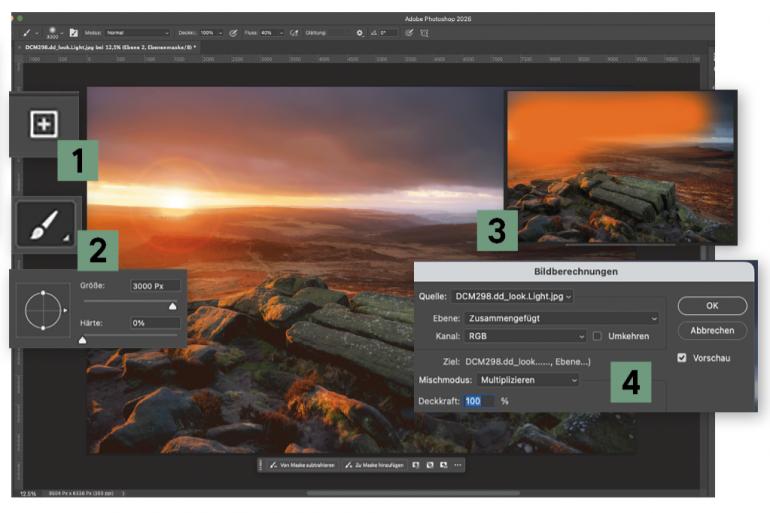Open symmetry paint options icon

tap(424, 33)
